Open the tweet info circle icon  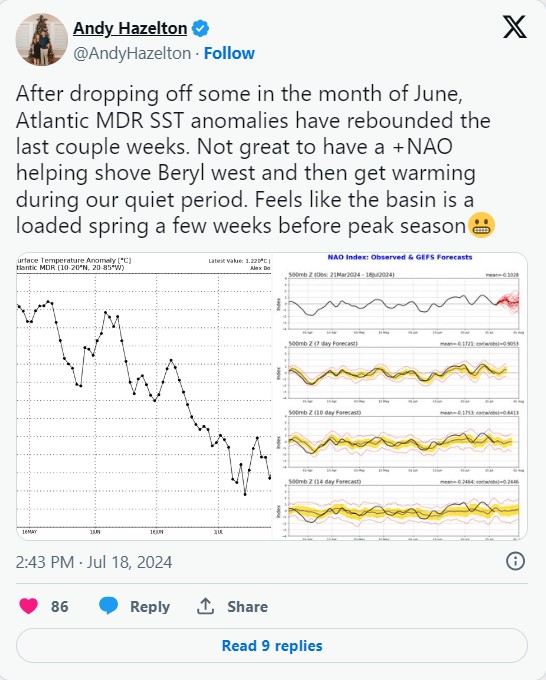tap(515, 561)
